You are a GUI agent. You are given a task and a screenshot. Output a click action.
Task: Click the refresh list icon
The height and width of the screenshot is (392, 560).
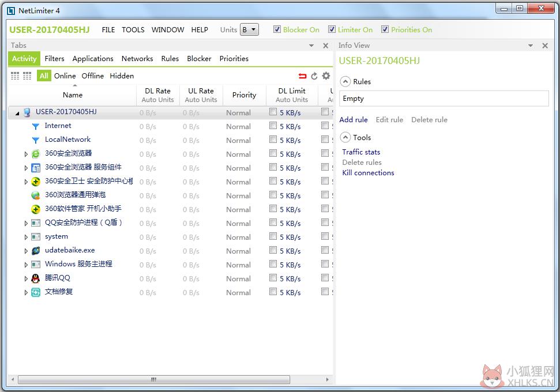pos(314,76)
